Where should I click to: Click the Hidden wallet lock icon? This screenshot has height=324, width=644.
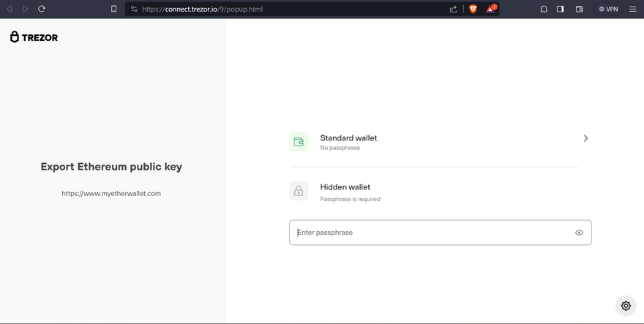(x=299, y=192)
